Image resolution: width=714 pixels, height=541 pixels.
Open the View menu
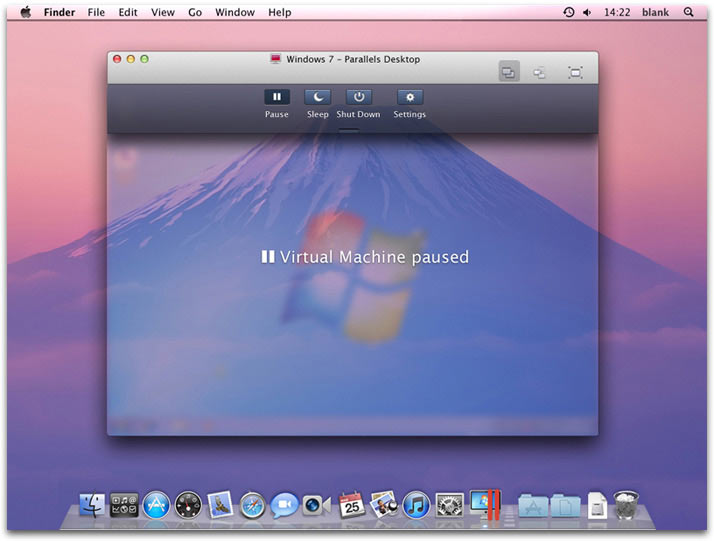coord(161,12)
